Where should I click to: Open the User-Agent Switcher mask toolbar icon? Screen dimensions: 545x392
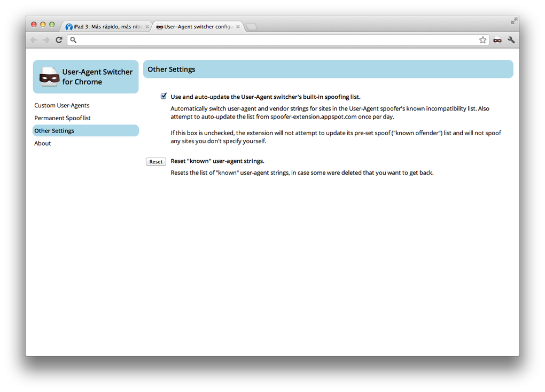pos(497,40)
